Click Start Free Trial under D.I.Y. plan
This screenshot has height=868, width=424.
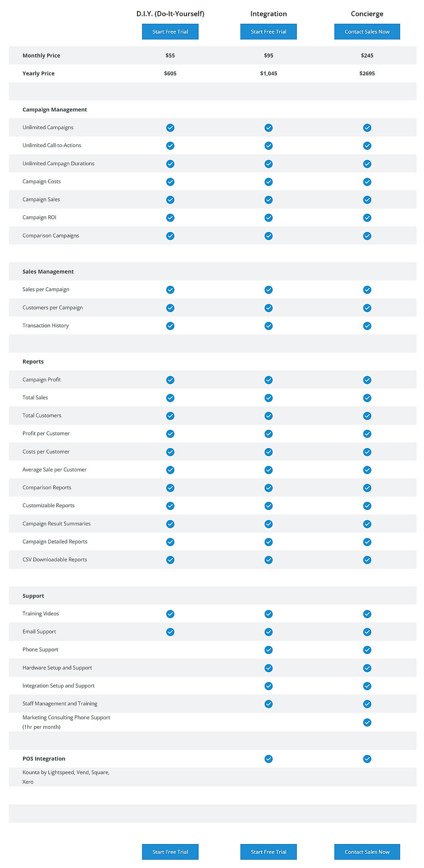tap(170, 31)
